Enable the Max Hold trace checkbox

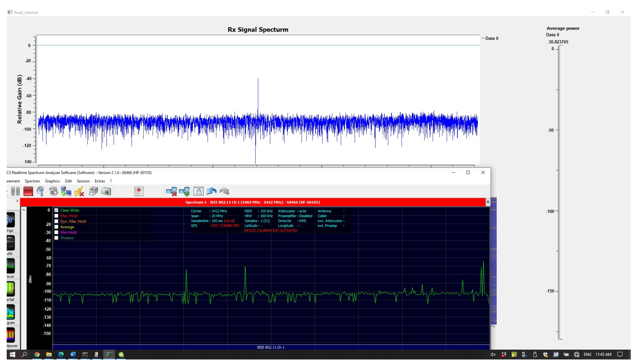(56, 216)
